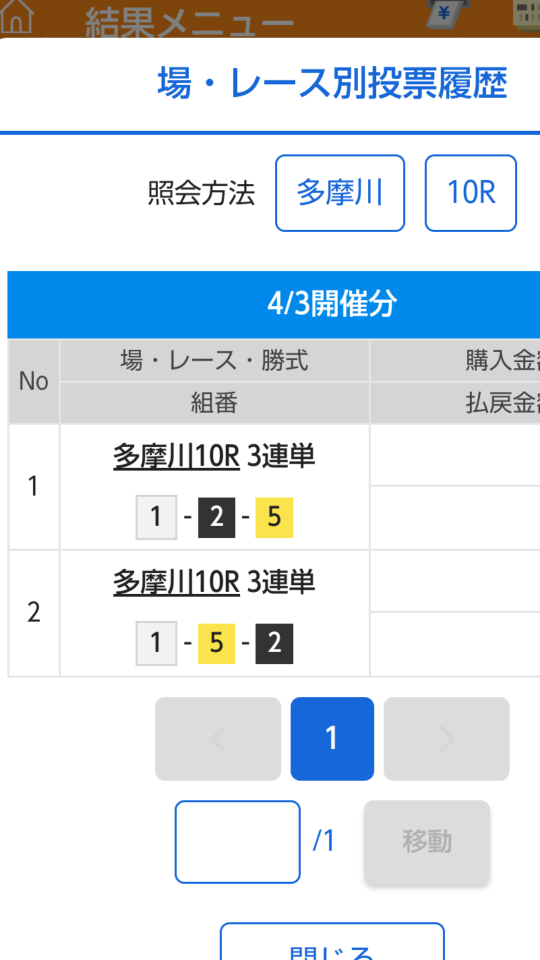Open 多摩川10R link in row 2

point(176,582)
